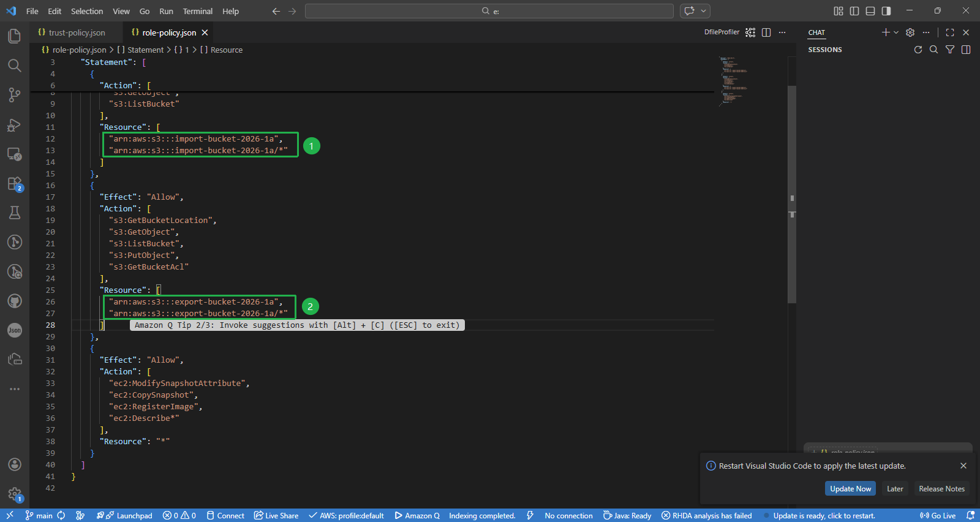Close the role-policy.json tab

point(205,32)
